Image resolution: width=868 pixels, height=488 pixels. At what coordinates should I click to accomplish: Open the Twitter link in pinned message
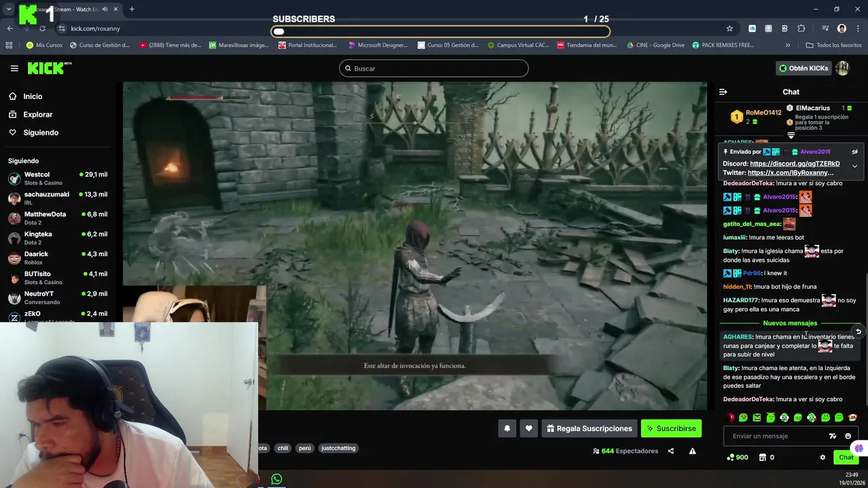click(791, 173)
